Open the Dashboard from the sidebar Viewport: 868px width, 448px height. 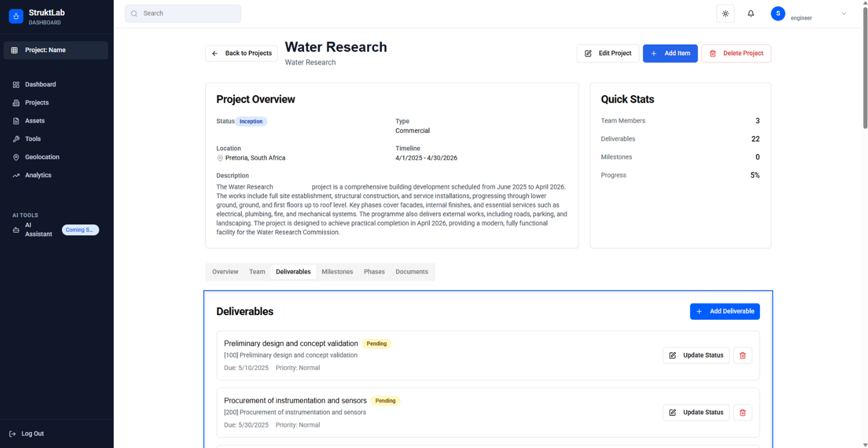click(40, 84)
